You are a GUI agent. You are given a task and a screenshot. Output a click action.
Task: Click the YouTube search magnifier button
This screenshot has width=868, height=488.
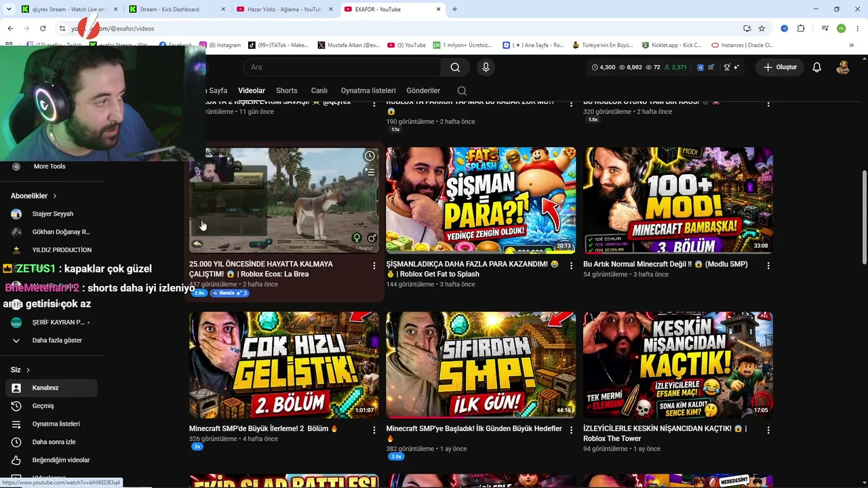[x=455, y=67]
